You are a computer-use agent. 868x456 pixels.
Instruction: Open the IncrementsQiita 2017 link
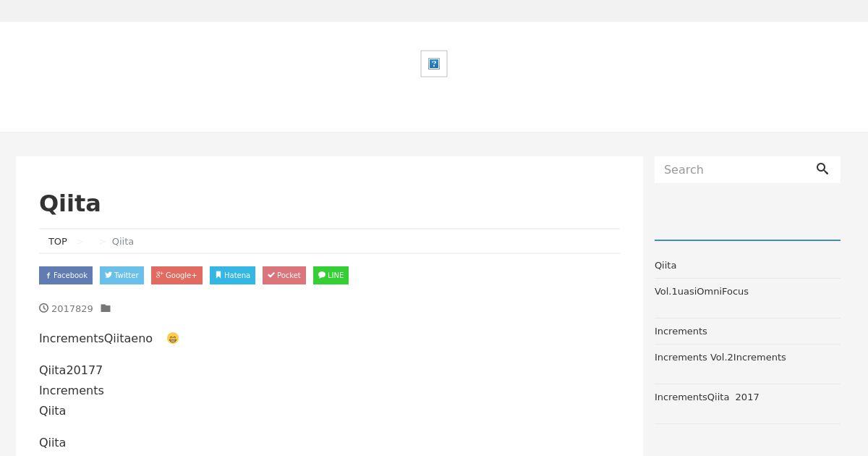(707, 397)
